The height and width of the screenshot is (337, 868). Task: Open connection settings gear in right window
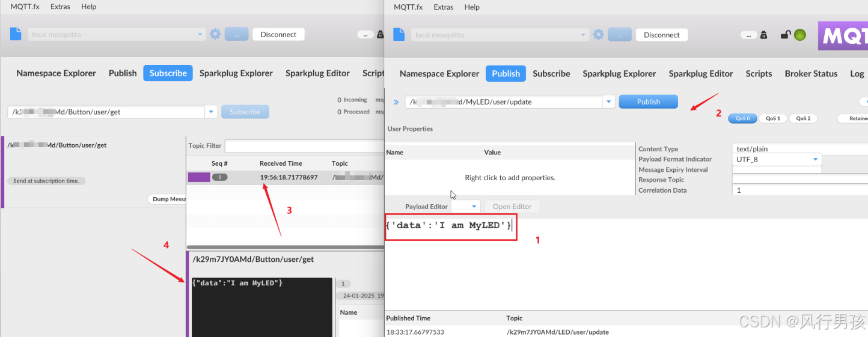click(598, 35)
